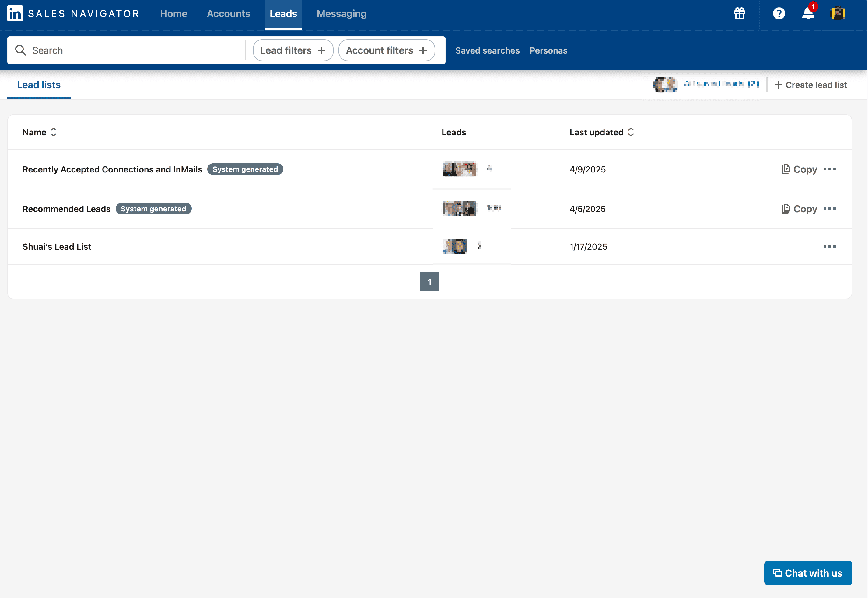The image size is (868, 598).
Task: Click the LinkedIn logo icon
Action: (15, 13)
